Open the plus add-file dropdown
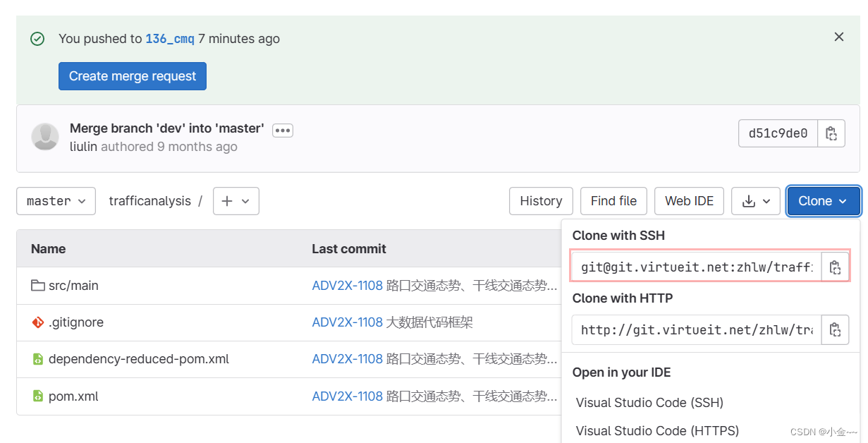The width and height of the screenshot is (868, 443). pyautogui.click(x=236, y=201)
